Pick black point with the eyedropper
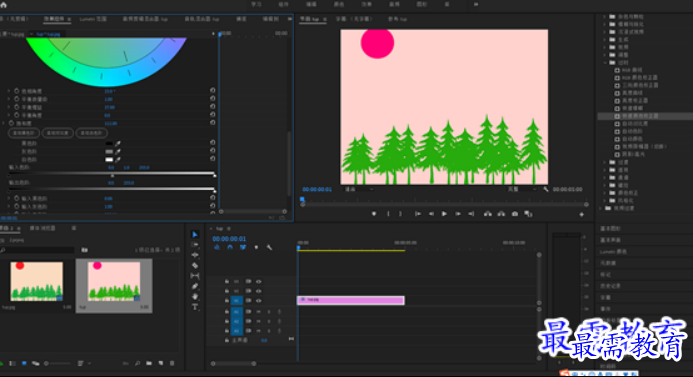Viewport: 693px width, 377px height. tap(118, 144)
